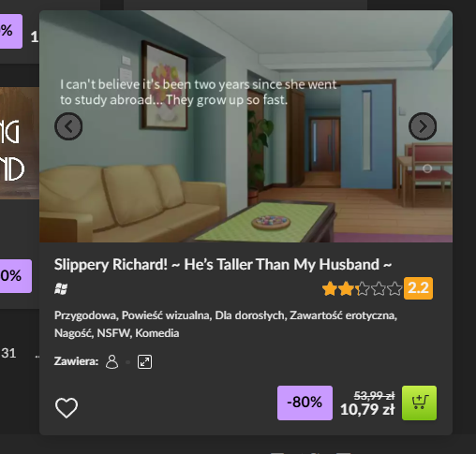
Task: Advance to the next screenshot with the right arrow
Action: click(x=423, y=126)
